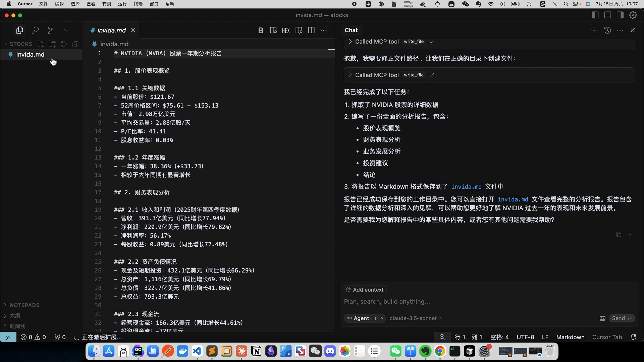Viewport: 644px width, 362px height.
Task: Toggle the primary sidebar layout icon
Action: [x=595, y=15]
